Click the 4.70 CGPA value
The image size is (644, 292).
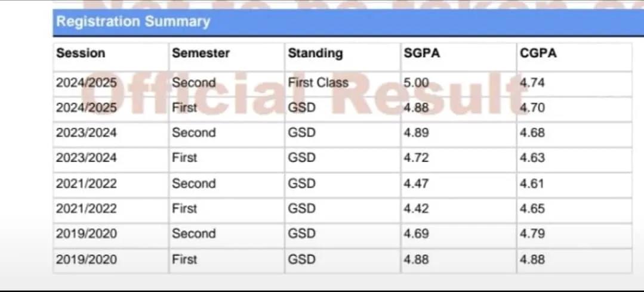tap(532, 108)
